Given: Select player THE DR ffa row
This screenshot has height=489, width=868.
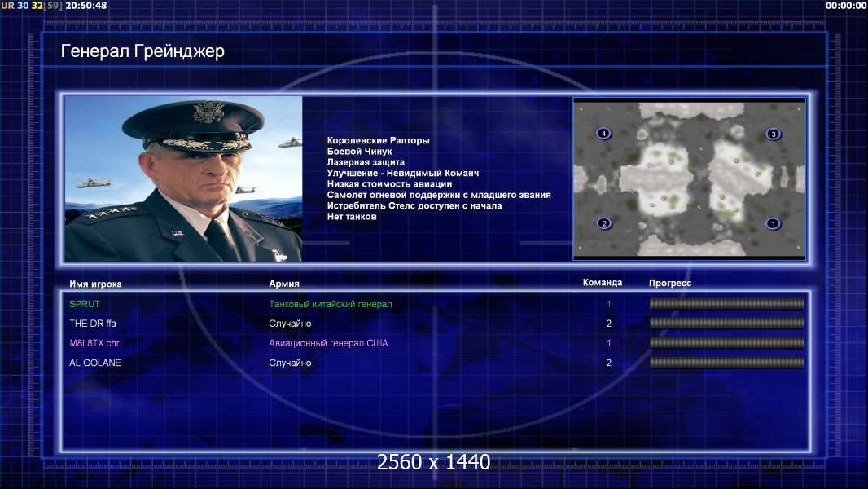Looking at the screenshot, I should coord(435,324).
